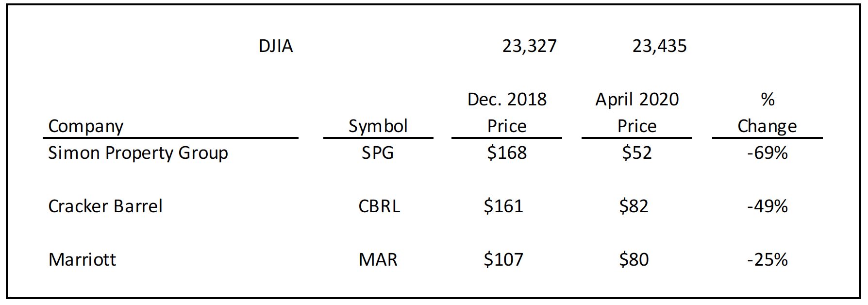Click the Symbol column header

tap(378, 126)
